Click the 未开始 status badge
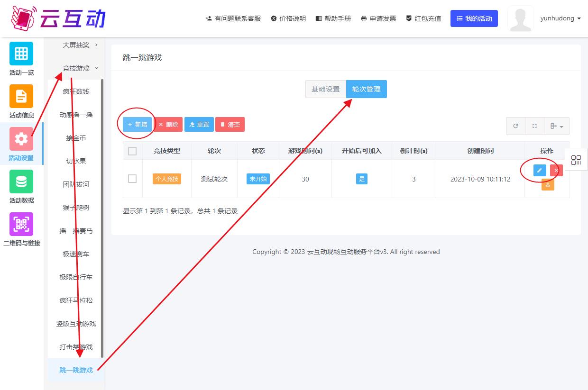588x390 pixels. [x=258, y=179]
